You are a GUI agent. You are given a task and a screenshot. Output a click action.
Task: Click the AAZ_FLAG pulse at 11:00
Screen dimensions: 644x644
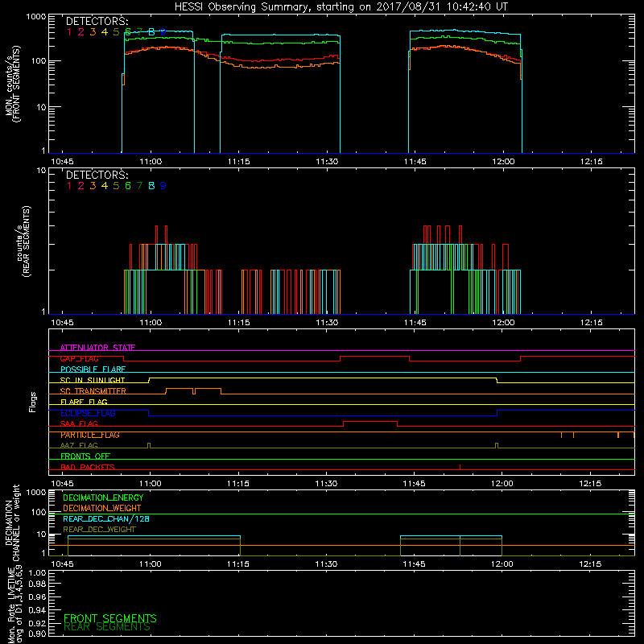(x=149, y=446)
